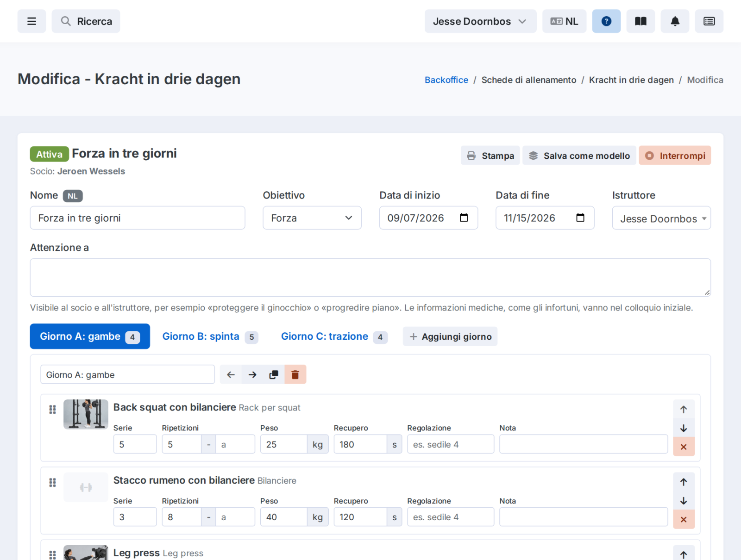Click Aggiungi giorno to add a day
This screenshot has width=741, height=560.
(450, 336)
